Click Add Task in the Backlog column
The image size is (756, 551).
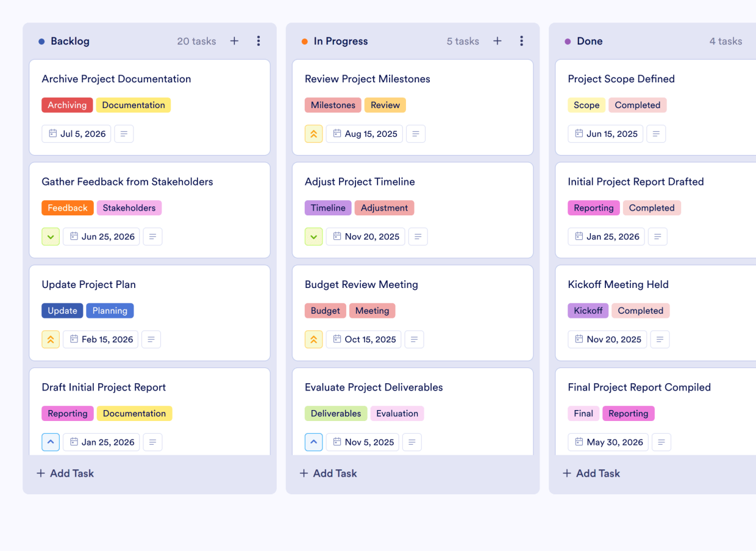point(65,473)
